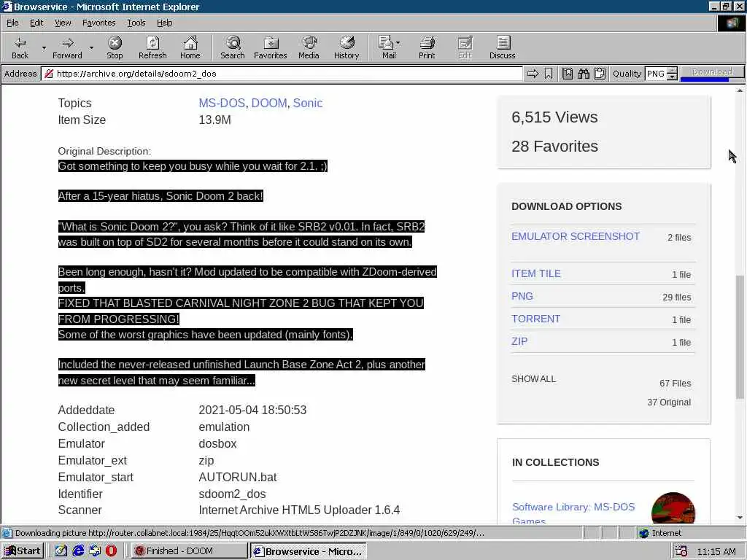Click the scrollbar down arrow
Image resolution: width=747 pixels, height=560 pixels.
tap(740, 518)
